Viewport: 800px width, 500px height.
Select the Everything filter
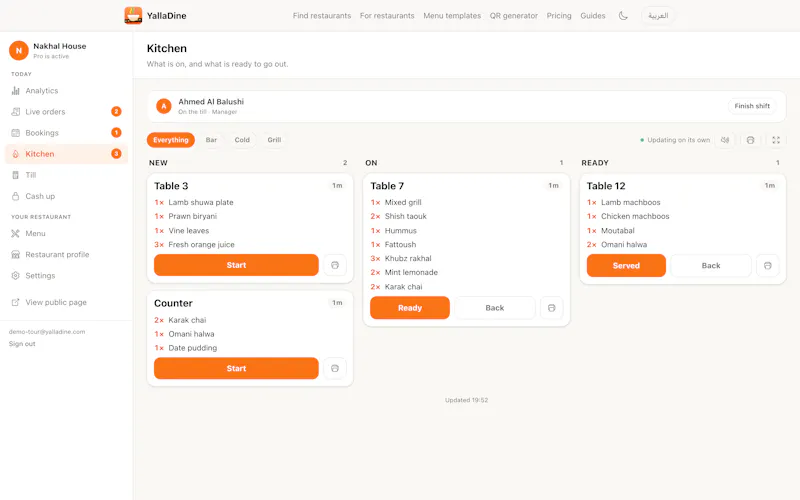[x=171, y=140]
